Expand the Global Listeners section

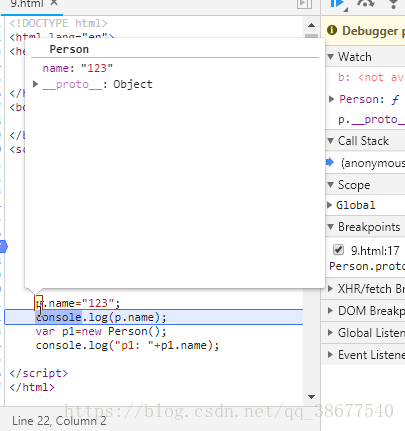point(330,333)
